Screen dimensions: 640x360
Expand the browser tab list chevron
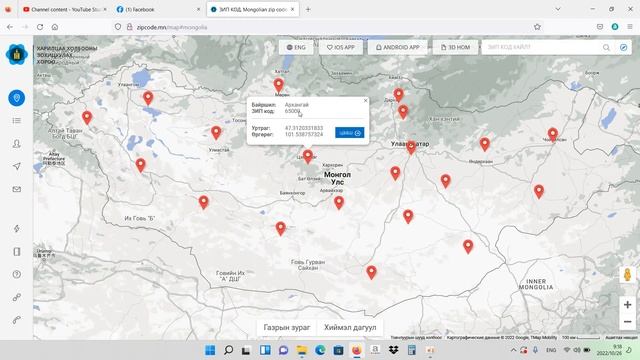pyautogui.click(x=558, y=9)
